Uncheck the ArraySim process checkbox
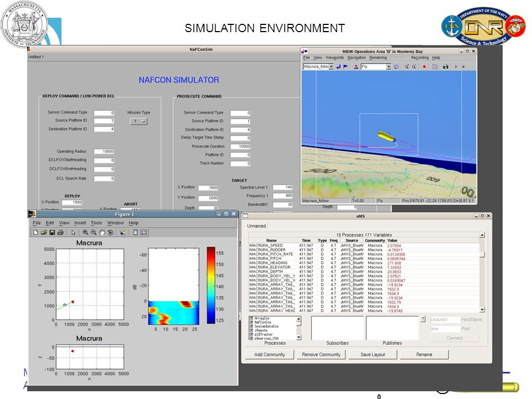The width and height of the screenshot is (532, 399). click(251, 318)
